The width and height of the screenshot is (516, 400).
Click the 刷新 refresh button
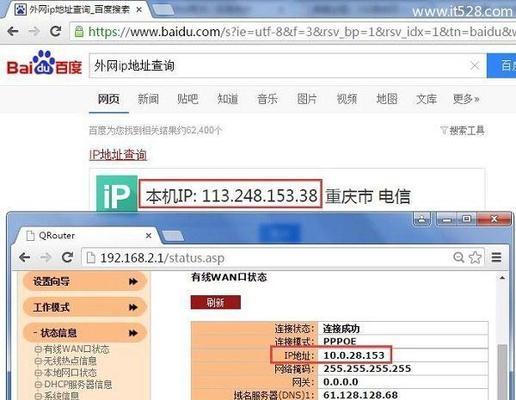[x=215, y=302]
